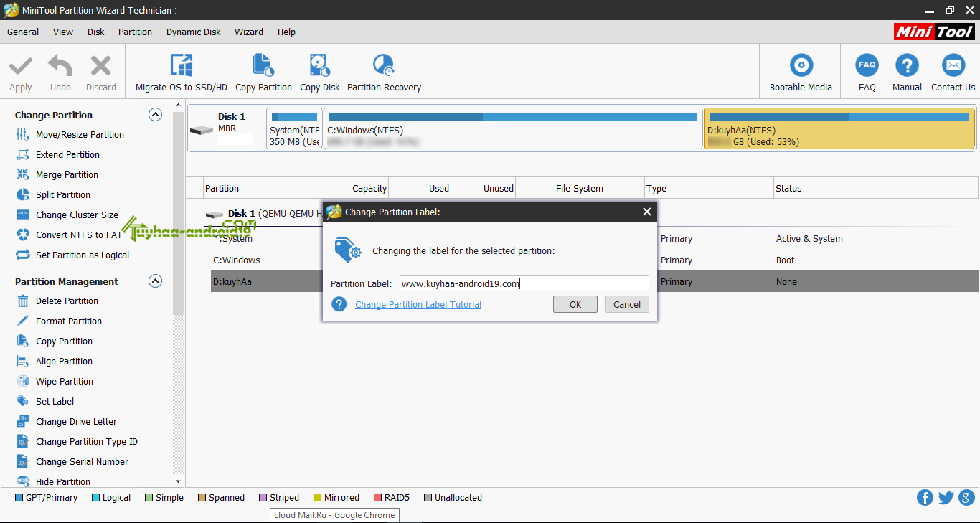980x523 pixels.
Task: Sort by the Status column header
Action: 875,188
